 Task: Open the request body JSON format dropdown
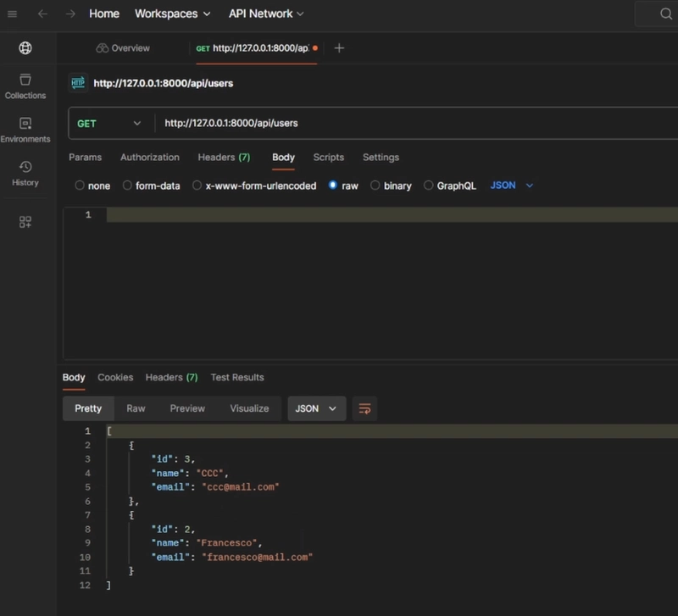[x=512, y=186]
